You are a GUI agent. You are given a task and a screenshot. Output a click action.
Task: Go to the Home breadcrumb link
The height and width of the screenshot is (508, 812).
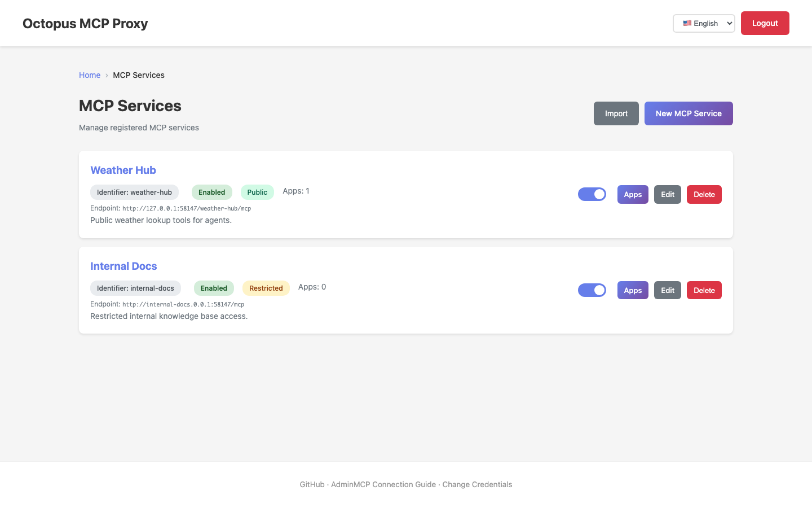pyautogui.click(x=90, y=75)
